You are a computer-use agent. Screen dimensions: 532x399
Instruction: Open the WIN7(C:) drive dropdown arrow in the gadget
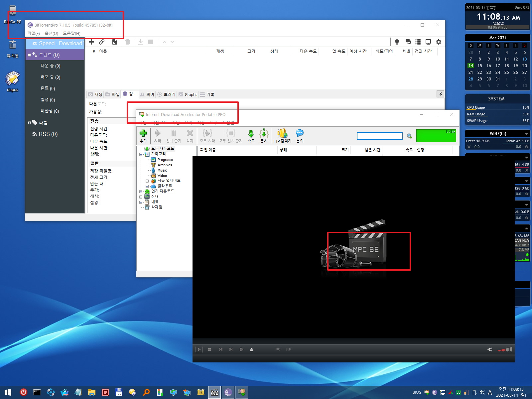point(526,134)
